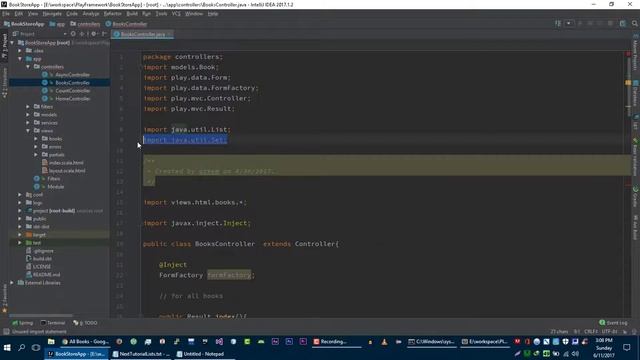
Task: Collapse the controllers folder
Action: (x=28, y=67)
